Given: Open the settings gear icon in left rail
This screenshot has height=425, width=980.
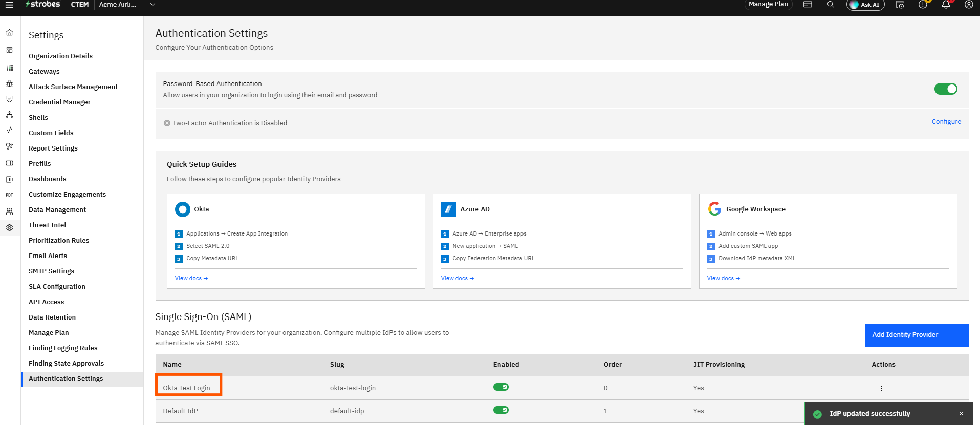Looking at the screenshot, I should (9, 228).
